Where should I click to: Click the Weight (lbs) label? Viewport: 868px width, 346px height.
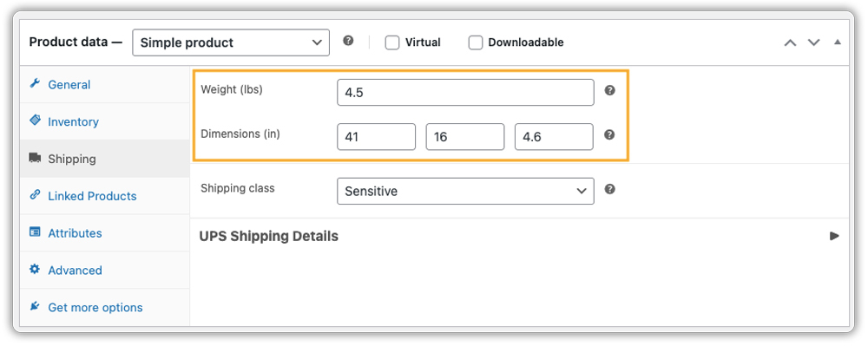point(232,89)
